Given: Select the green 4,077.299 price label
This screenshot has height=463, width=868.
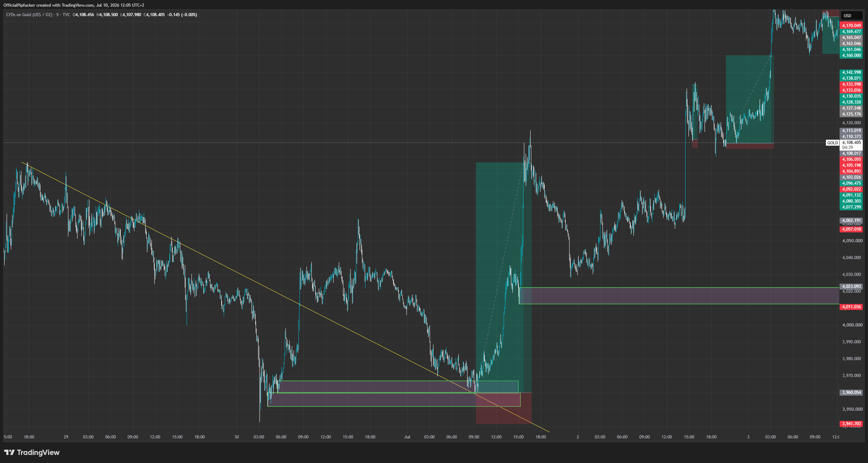Looking at the screenshot, I should pyautogui.click(x=851, y=207).
